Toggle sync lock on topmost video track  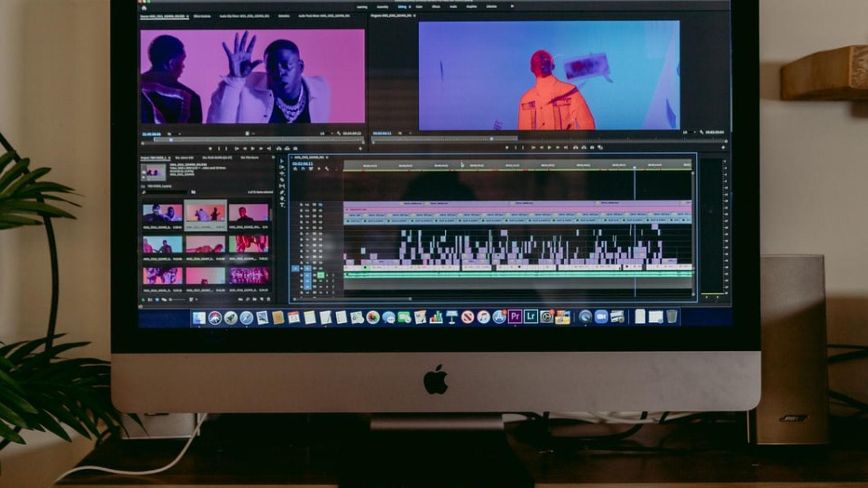tap(314, 204)
